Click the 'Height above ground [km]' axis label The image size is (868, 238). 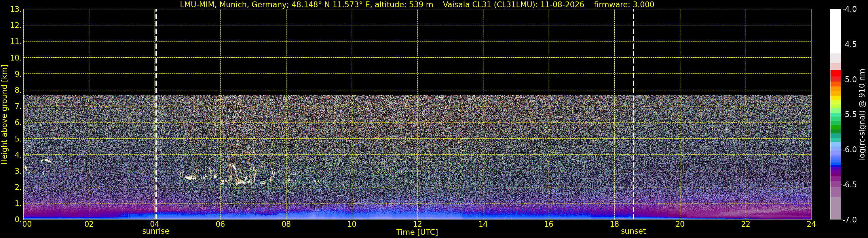[x=4, y=115]
